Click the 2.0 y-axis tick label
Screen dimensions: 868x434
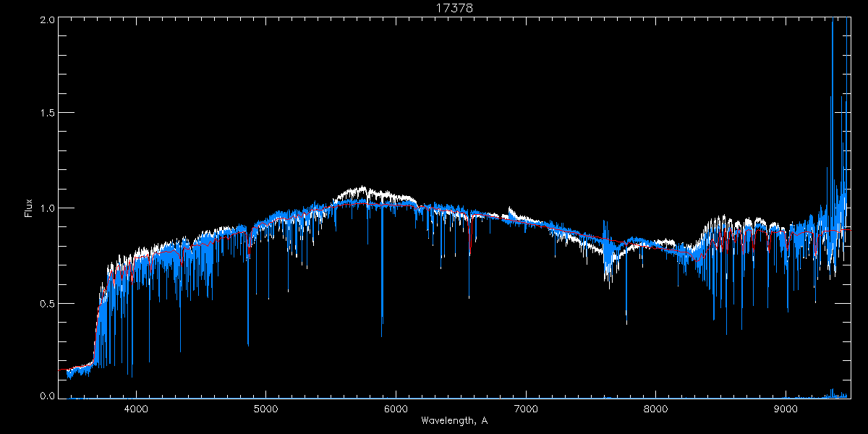point(47,20)
